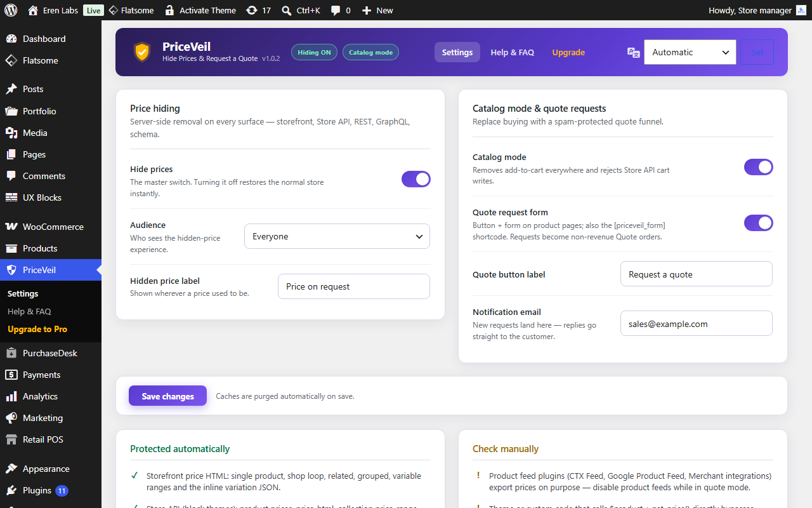Image resolution: width=812 pixels, height=508 pixels.
Task: Click the Plugins 11 updates badge
Action: [62, 490]
